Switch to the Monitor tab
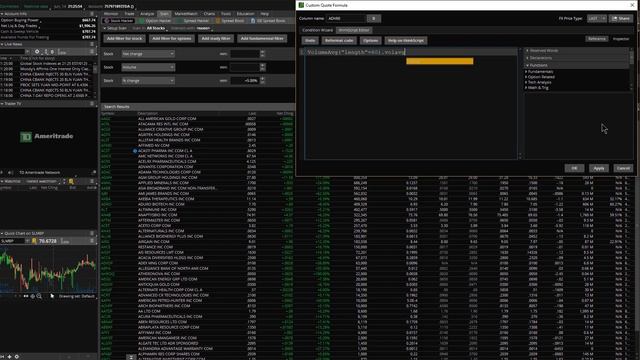Screen dimensions: 640x360 click(111, 13)
